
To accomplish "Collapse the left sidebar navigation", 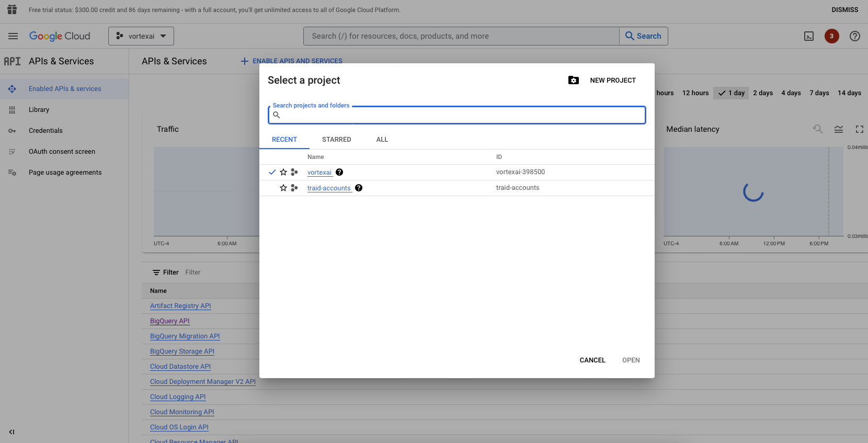I will (x=12, y=432).
